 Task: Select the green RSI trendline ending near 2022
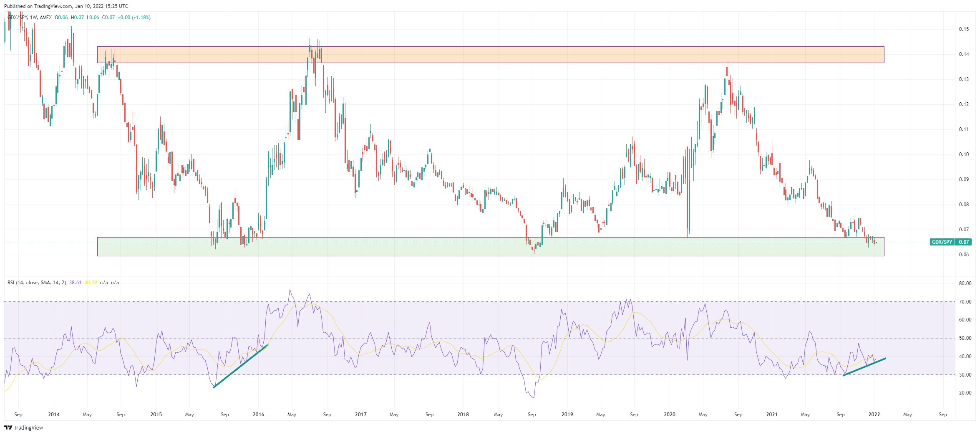[x=864, y=367]
